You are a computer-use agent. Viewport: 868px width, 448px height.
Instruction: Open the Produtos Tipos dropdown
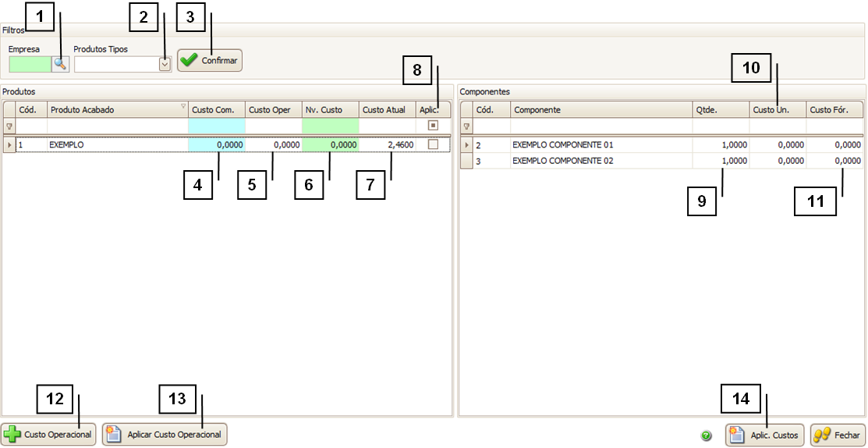tap(165, 65)
